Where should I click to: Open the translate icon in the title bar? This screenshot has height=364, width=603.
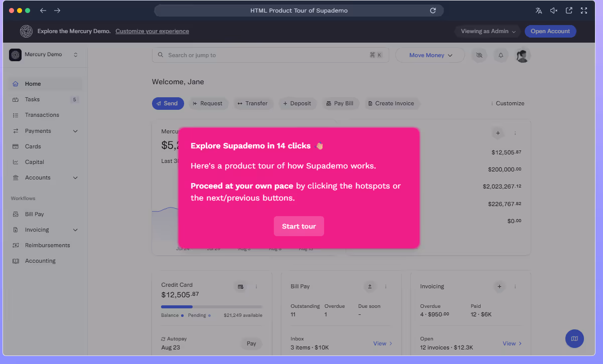point(539,11)
